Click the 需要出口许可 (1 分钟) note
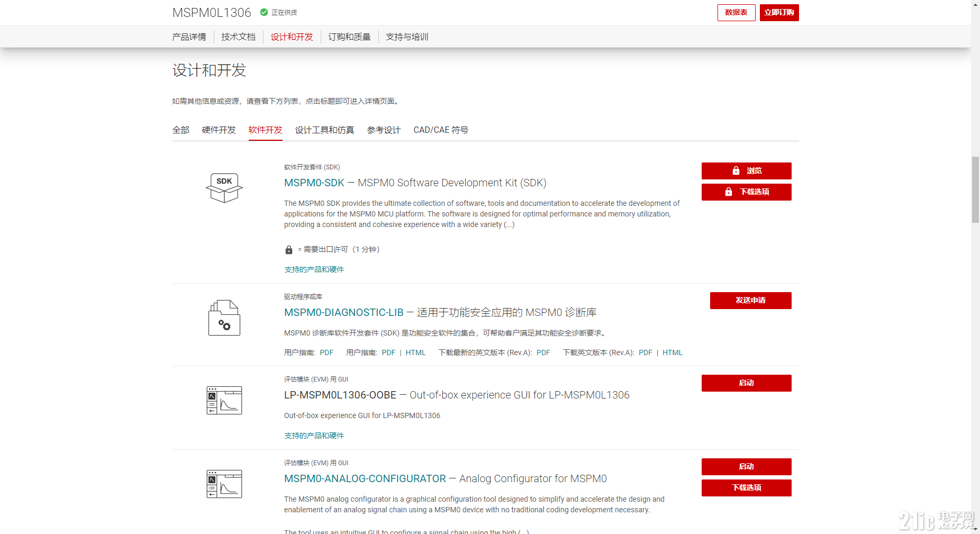980x534 pixels. click(x=339, y=250)
